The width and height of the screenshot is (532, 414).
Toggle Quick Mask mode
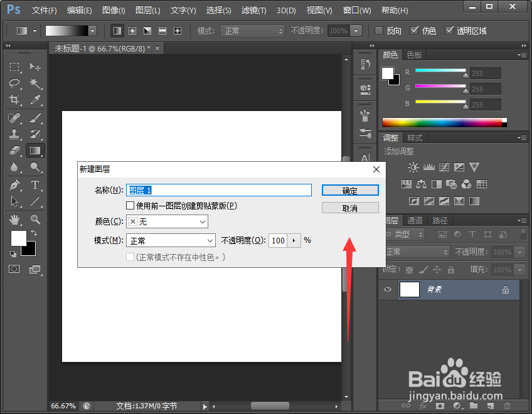pos(14,269)
